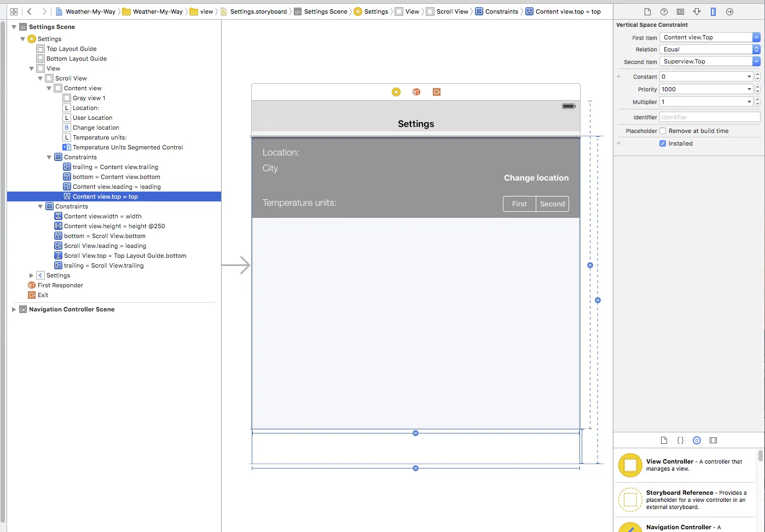Open the Constraints breadcrumb
Viewport: 765px width, 532px height.
[x=497, y=11]
